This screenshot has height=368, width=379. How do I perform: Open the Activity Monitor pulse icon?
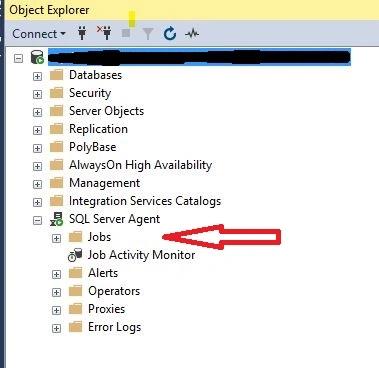point(192,34)
